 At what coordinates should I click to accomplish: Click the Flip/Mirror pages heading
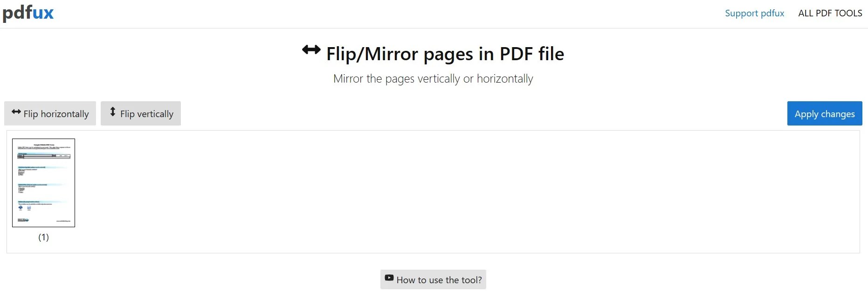444,53
